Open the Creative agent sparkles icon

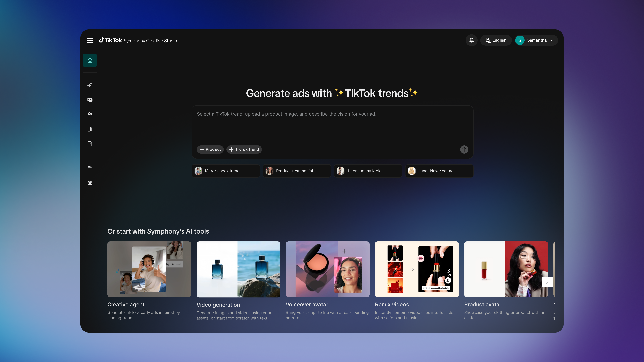point(90,85)
